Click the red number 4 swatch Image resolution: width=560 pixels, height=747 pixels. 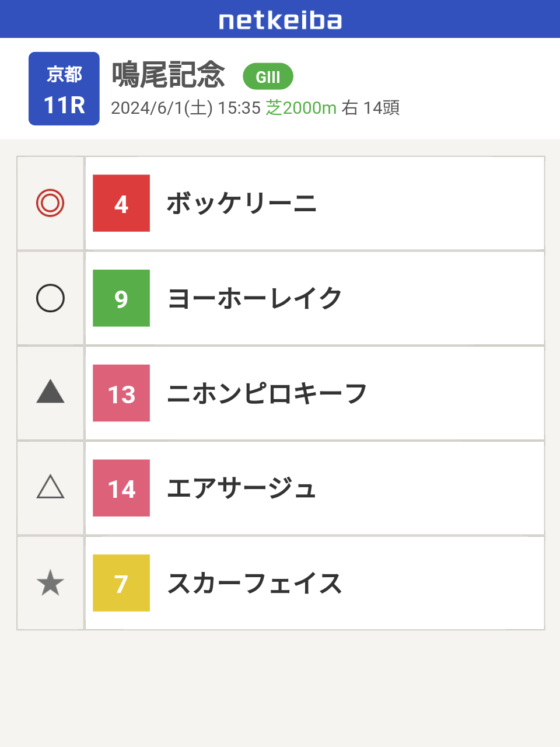121,203
